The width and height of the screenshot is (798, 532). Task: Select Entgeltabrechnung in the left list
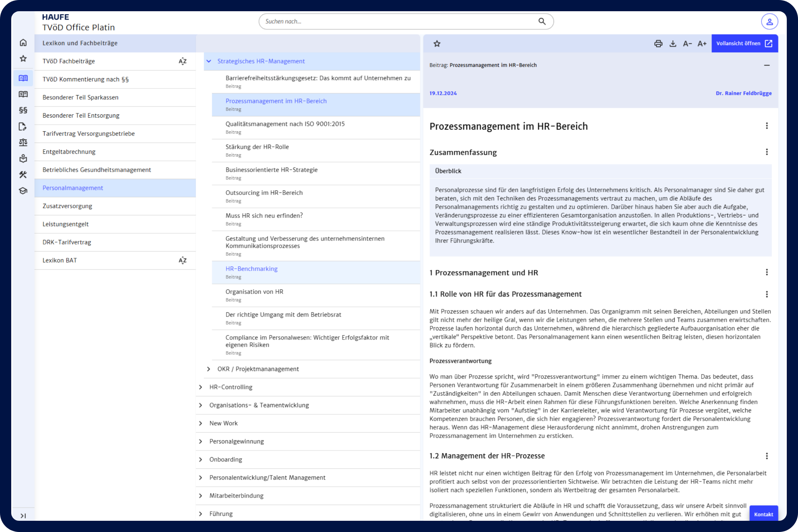point(69,152)
